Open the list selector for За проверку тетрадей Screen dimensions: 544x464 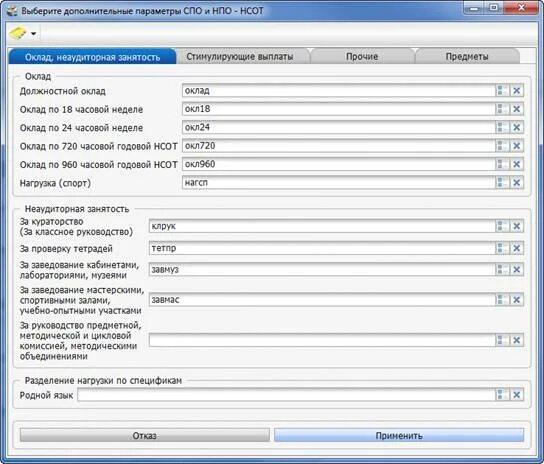pyautogui.click(x=502, y=248)
